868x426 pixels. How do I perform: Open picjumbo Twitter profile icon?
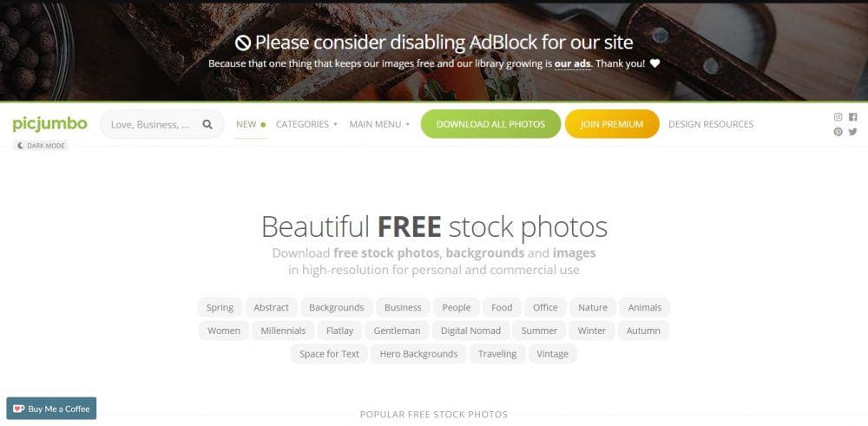coord(852,132)
